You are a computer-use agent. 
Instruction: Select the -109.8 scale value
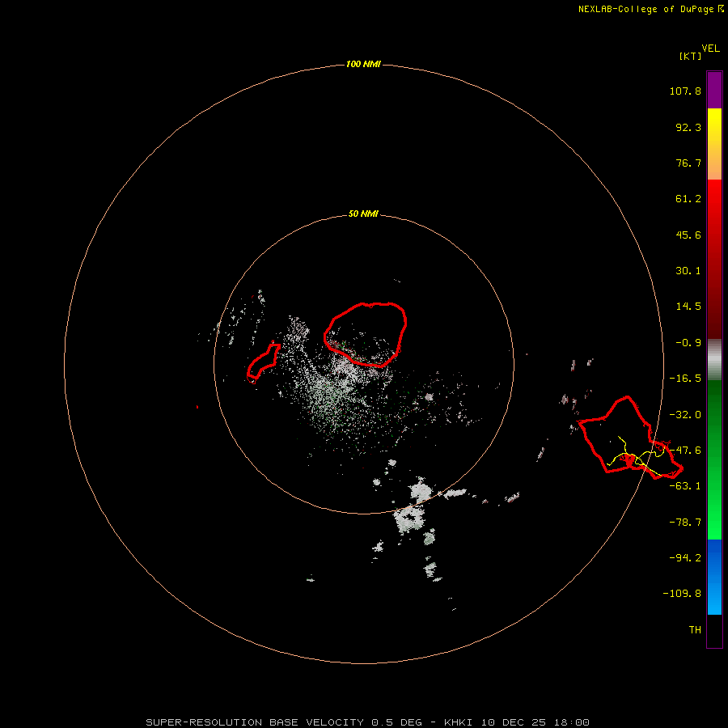point(682,594)
